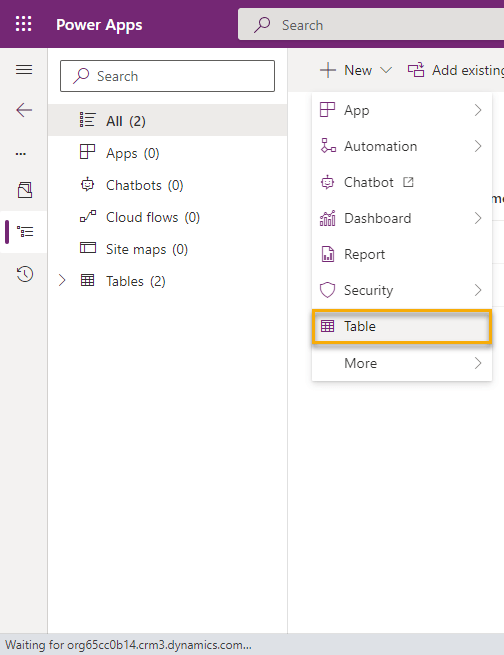This screenshot has height=655, width=504.
Task: Select Cloud flows (0) in object tree
Action: coord(168,217)
